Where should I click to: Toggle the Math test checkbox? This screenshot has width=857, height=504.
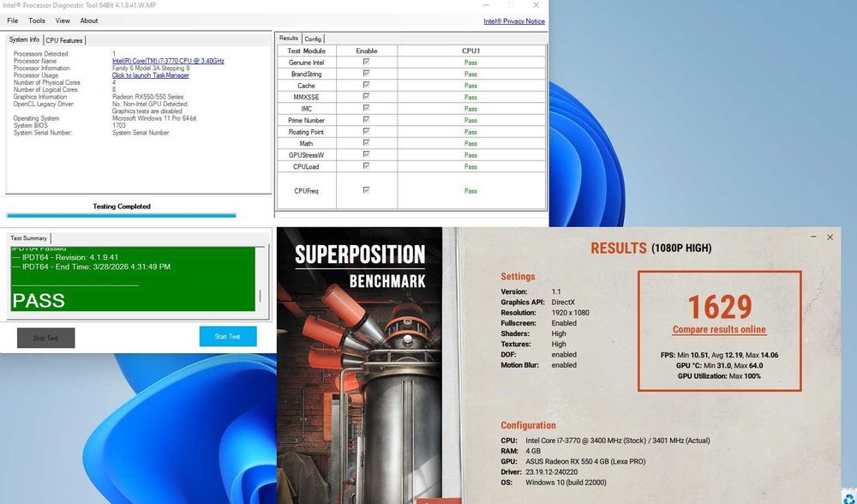366,142
